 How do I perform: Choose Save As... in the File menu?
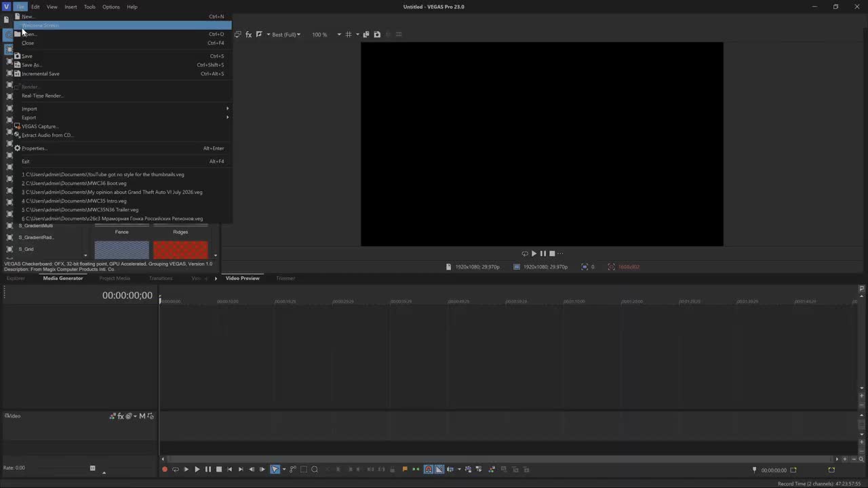pyautogui.click(x=123, y=65)
